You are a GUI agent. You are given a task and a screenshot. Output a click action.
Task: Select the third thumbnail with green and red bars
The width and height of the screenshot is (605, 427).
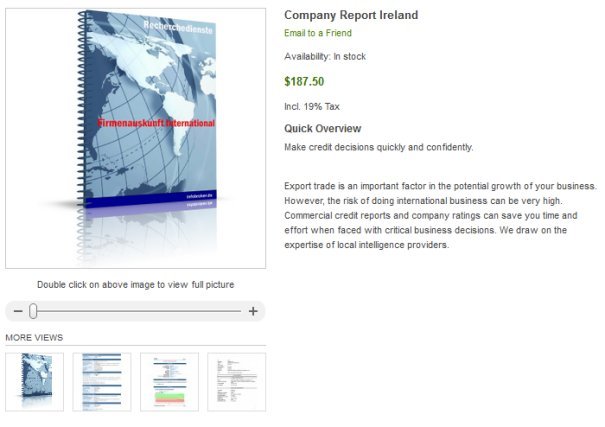pyautogui.click(x=169, y=381)
